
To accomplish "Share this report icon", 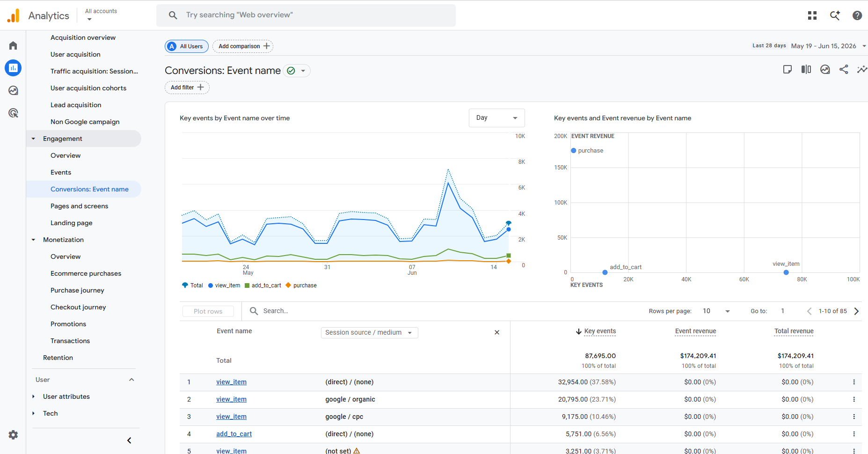I will tap(844, 69).
